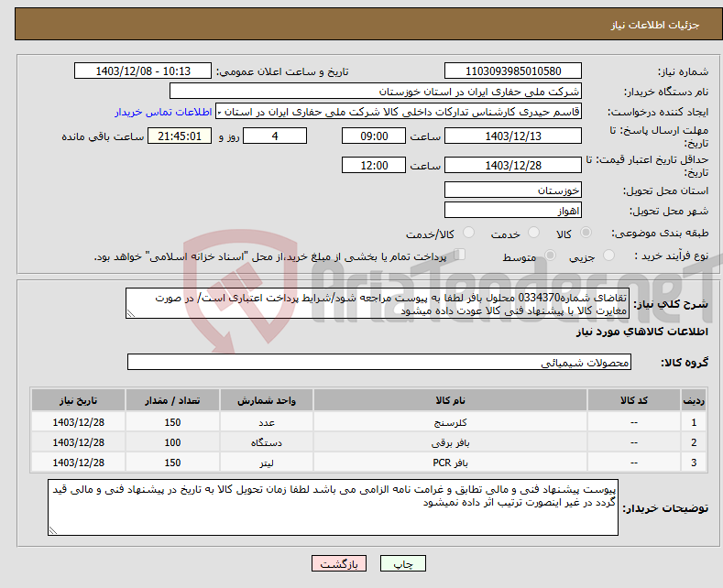
Task: Click the نام کالا column header
Action: click(x=450, y=400)
